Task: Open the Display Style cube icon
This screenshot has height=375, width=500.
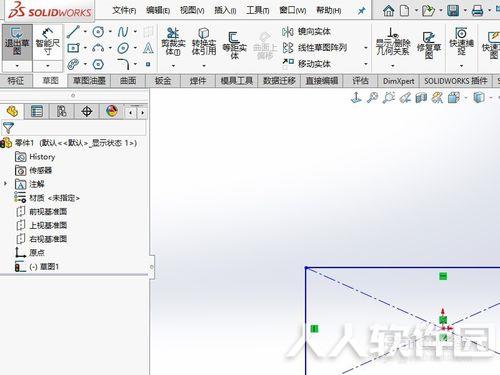Action: pos(479,98)
